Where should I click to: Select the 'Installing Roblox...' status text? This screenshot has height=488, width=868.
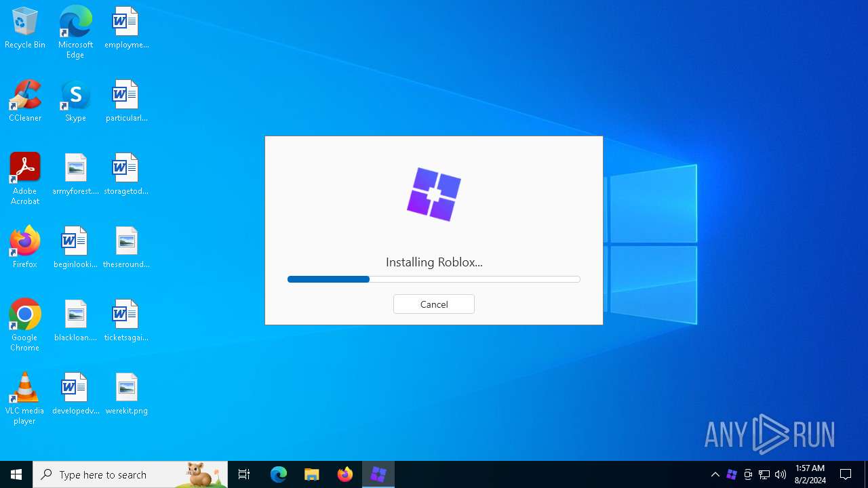point(434,262)
